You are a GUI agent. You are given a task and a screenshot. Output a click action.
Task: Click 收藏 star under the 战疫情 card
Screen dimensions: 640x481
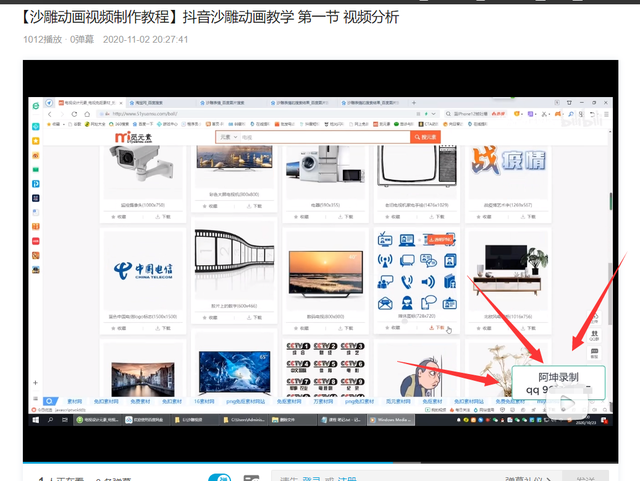tap(484, 217)
